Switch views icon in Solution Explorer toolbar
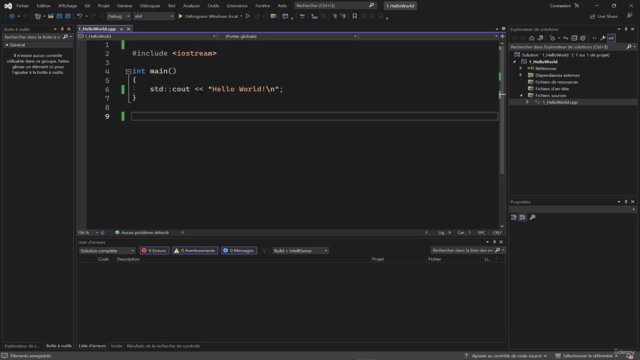Screen dimensions: 640x360 (x=540, y=38)
